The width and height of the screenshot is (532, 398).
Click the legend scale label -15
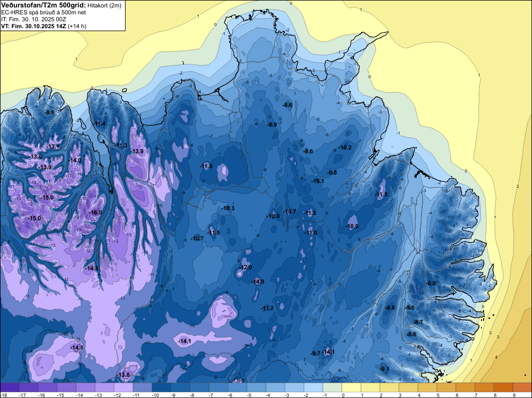[x=61, y=395]
